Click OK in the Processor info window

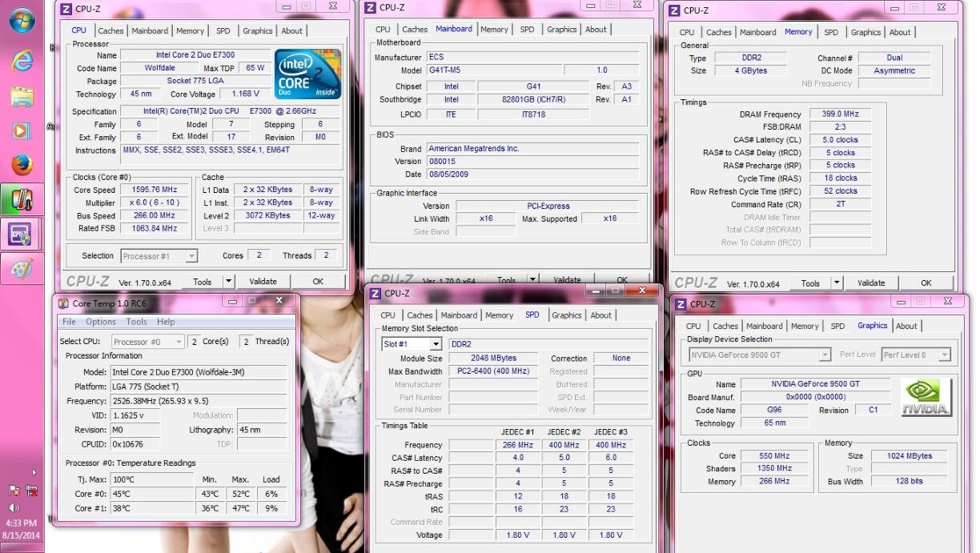[x=318, y=282]
